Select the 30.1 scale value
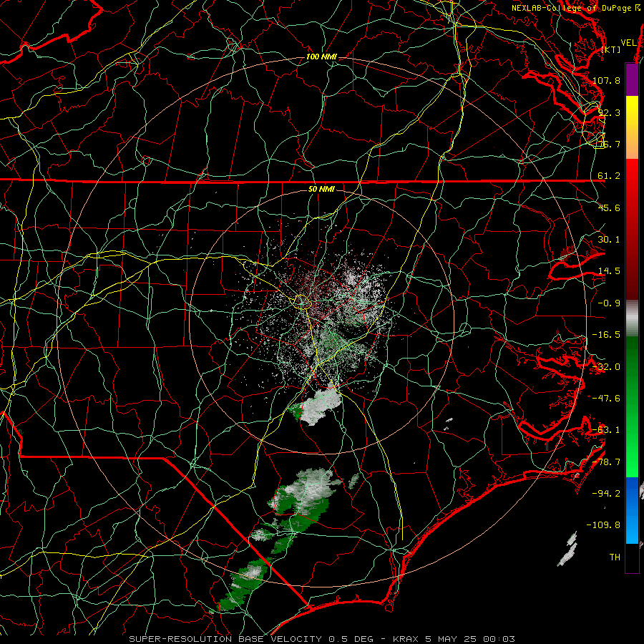The image size is (644, 644). tap(609, 240)
